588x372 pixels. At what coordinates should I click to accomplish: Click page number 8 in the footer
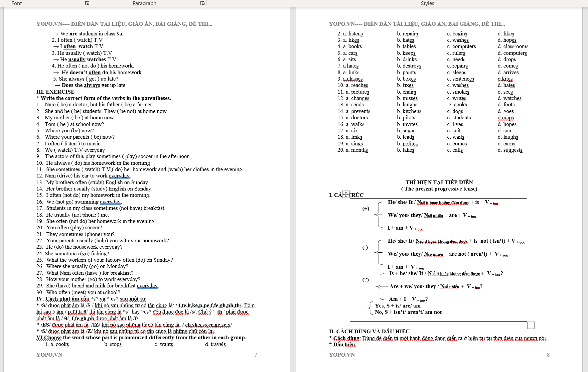(548, 355)
